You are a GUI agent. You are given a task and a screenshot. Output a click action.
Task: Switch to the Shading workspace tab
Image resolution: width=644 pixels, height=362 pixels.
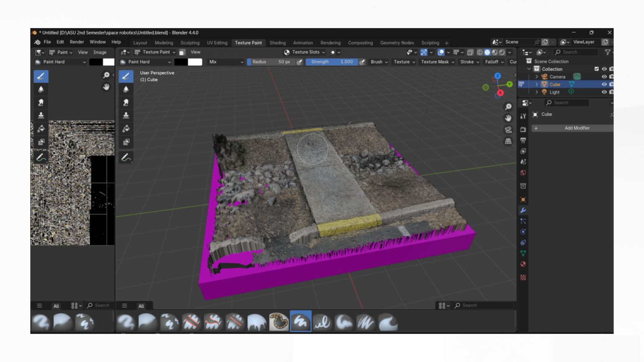[x=278, y=43]
